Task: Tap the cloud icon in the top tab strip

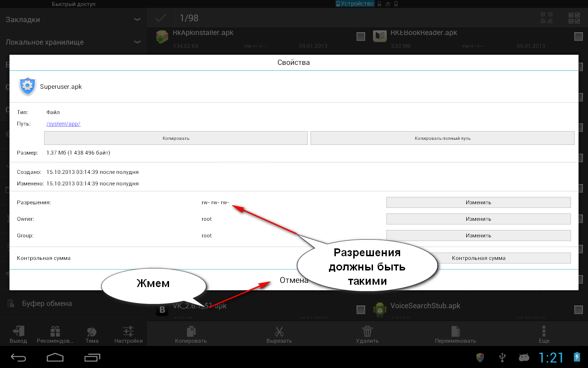Action: (388, 4)
